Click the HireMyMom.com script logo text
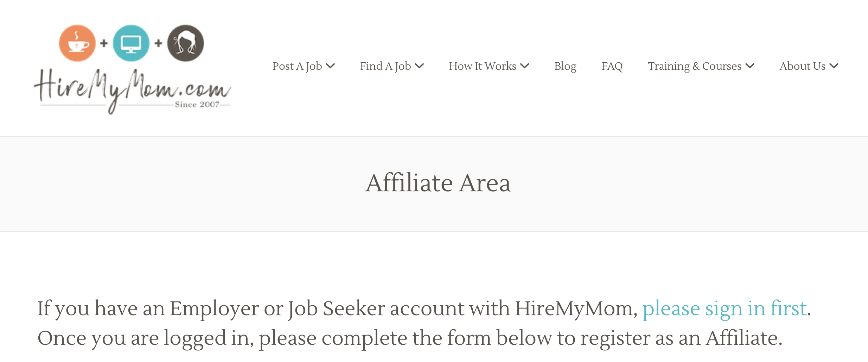The width and height of the screenshot is (868, 362). tap(132, 91)
